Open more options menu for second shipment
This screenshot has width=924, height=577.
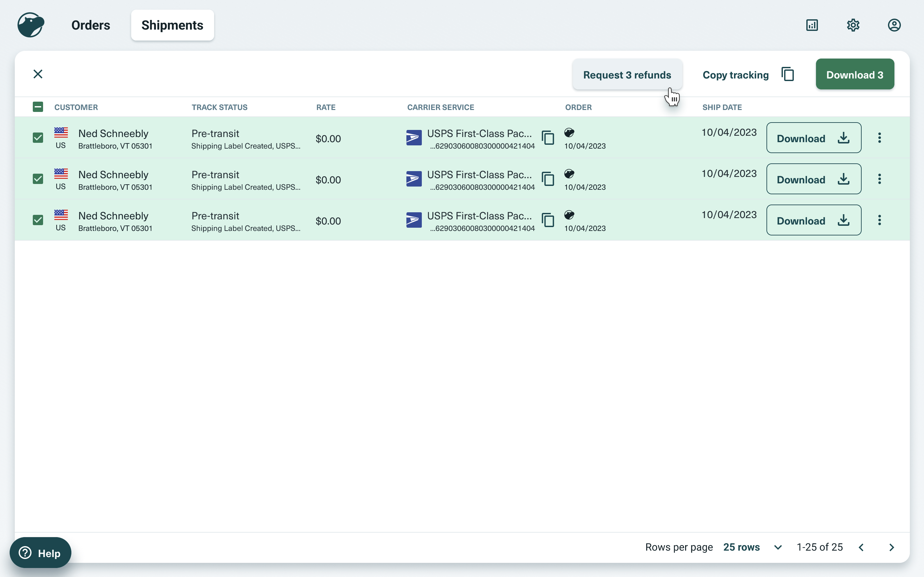879,179
